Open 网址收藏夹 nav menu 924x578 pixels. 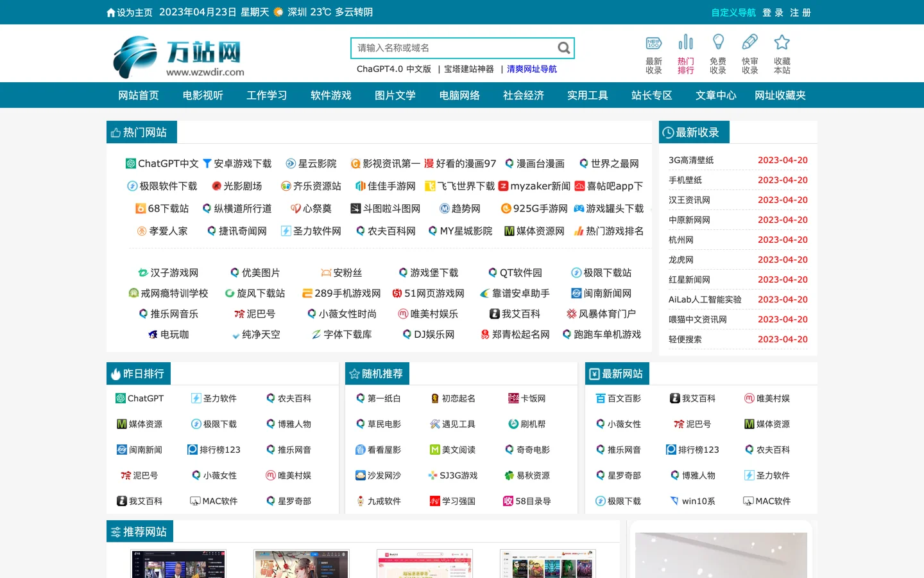(x=780, y=95)
